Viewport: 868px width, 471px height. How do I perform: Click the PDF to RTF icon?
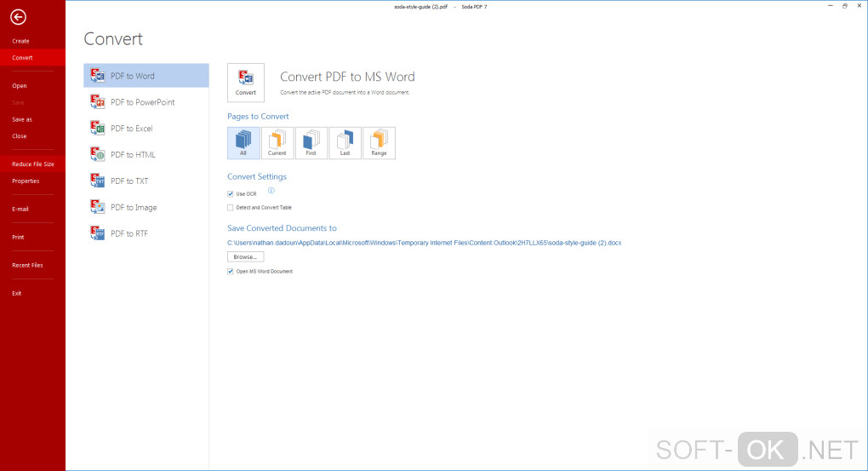point(98,233)
